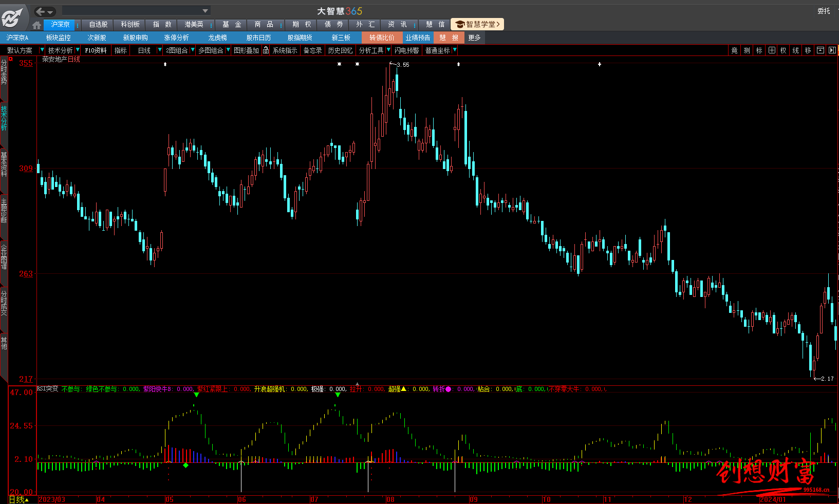Click the first white info marker above chart

click(x=165, y=64)
